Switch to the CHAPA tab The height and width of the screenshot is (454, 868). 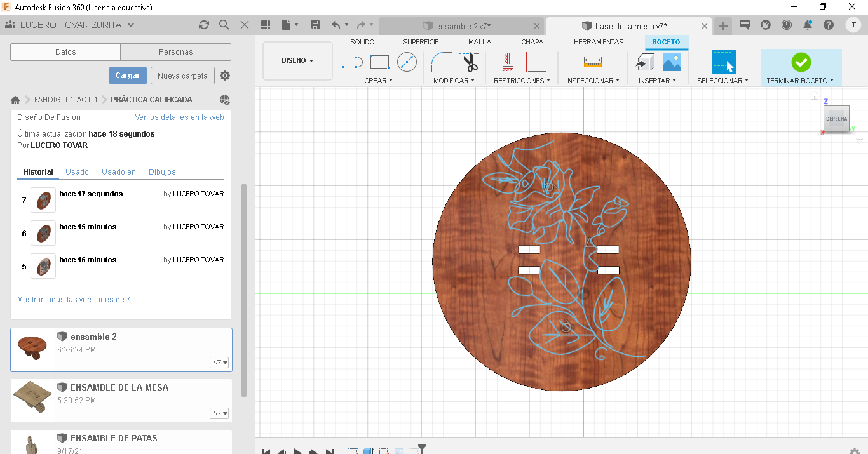[x=532, y=42]
